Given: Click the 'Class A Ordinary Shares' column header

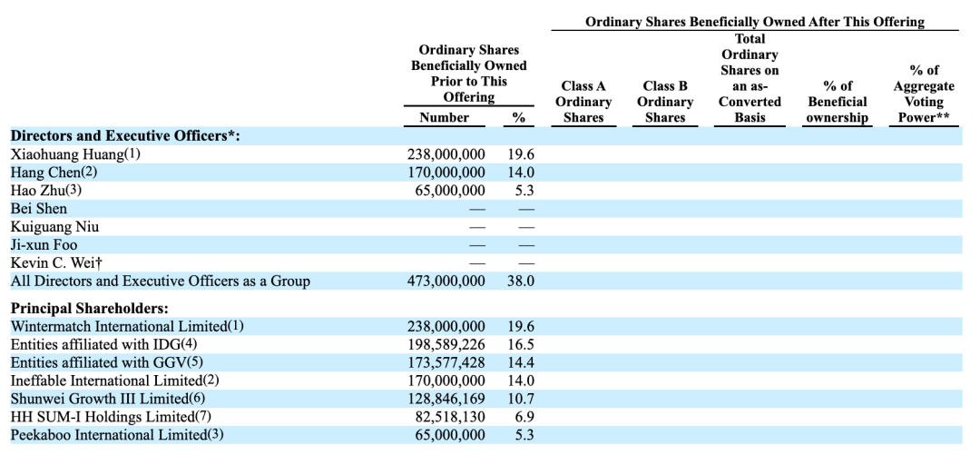Looking at the screenshot, I should tap(583, 102).
